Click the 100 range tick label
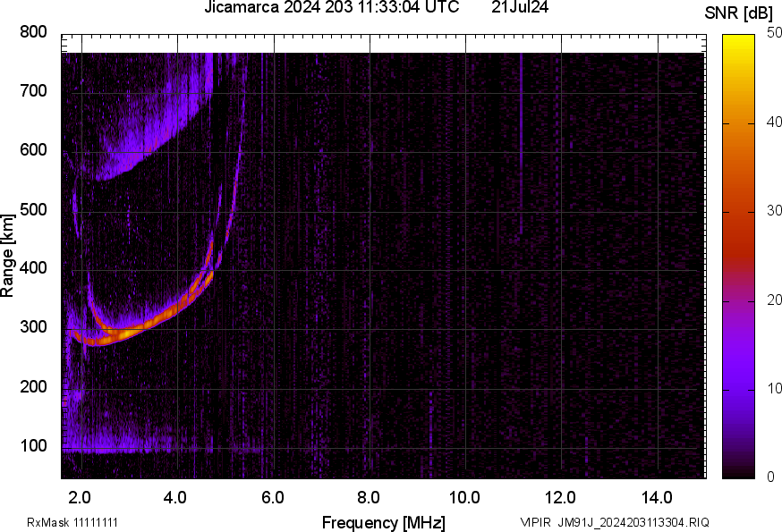 pos(33,445)
